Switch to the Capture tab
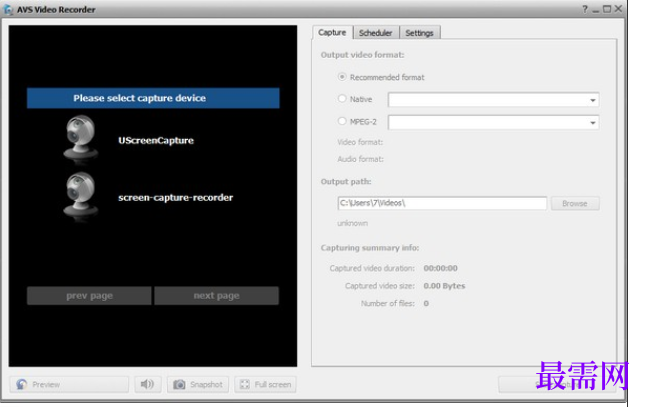The height and width of the screenshot is (407, 648). 332,32
